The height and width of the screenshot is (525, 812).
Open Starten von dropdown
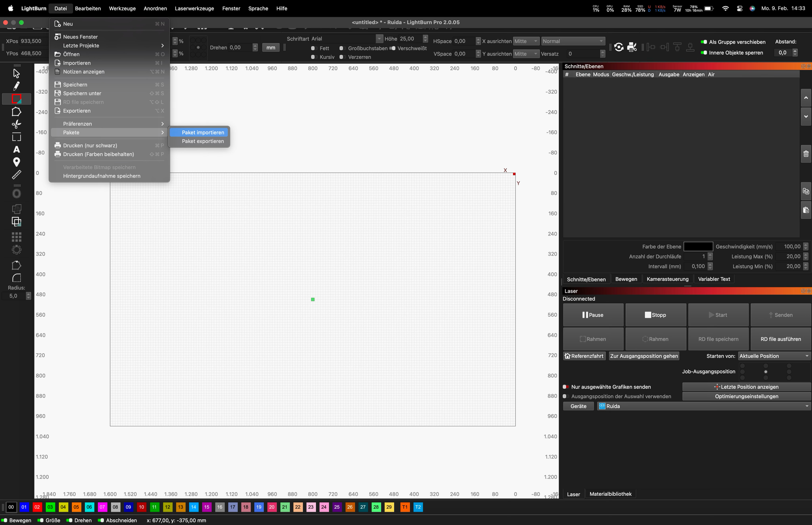774,356
